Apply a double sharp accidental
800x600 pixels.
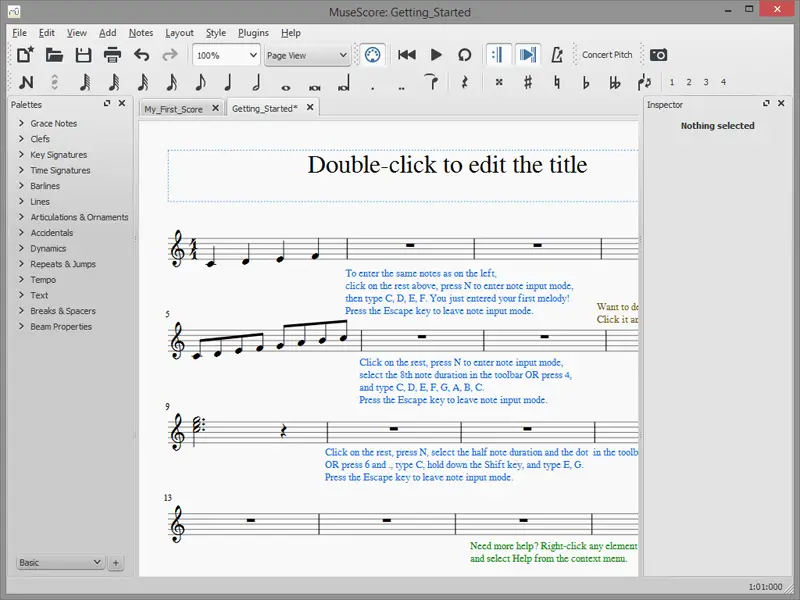499,82
